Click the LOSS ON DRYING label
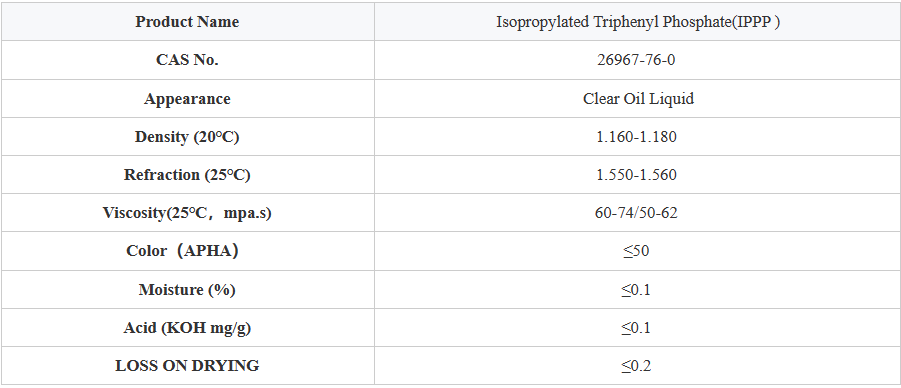The height and width of the screenshot is (388, 901). point(187,366)
